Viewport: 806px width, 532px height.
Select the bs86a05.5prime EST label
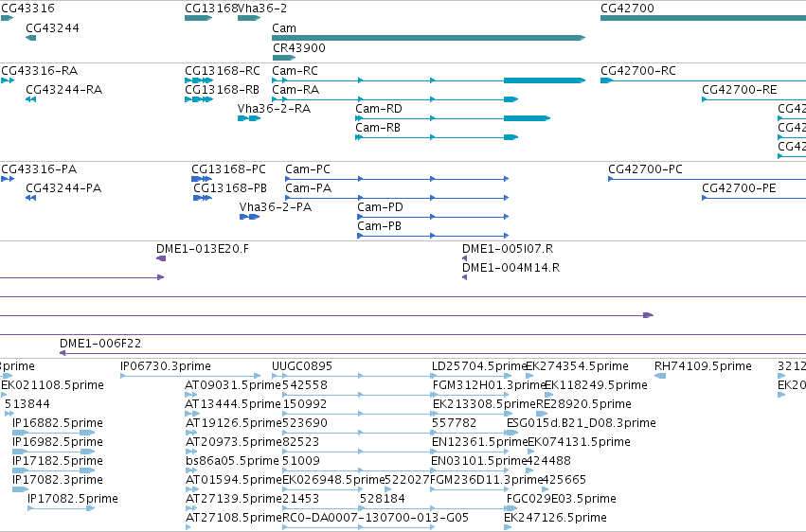[x=232, y=462]
